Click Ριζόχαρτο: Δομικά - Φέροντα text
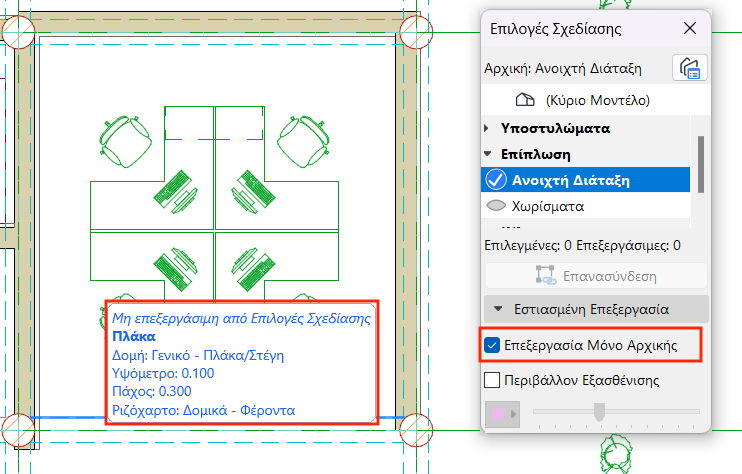Screen dimensions: 742x474 [x=203, y=410]
